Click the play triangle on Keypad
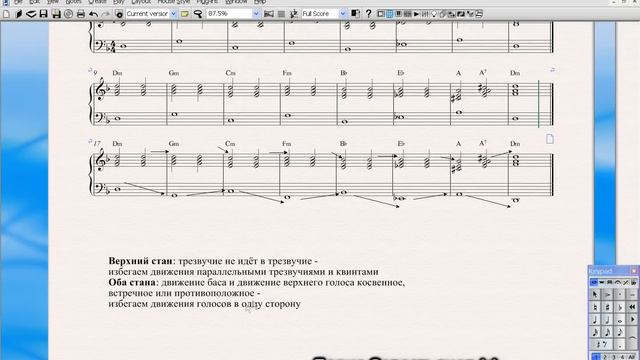Screen dimensions: 640x360 click(632, 319)
